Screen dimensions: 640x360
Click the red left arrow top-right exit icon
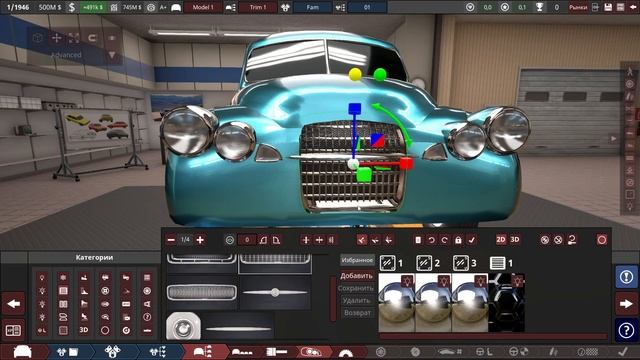pyautogui.click(x=633, y=7)
